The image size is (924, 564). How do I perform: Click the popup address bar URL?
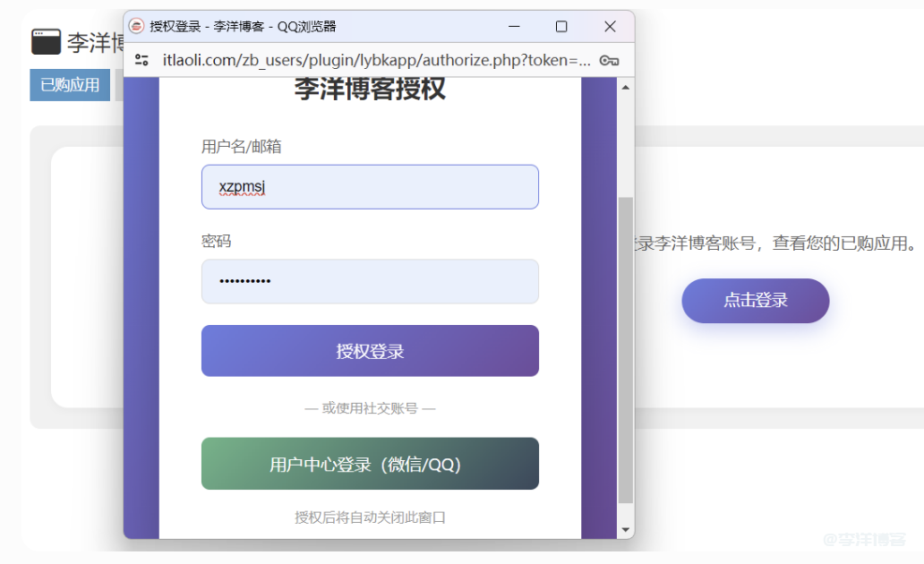click(x=376, y=60)
